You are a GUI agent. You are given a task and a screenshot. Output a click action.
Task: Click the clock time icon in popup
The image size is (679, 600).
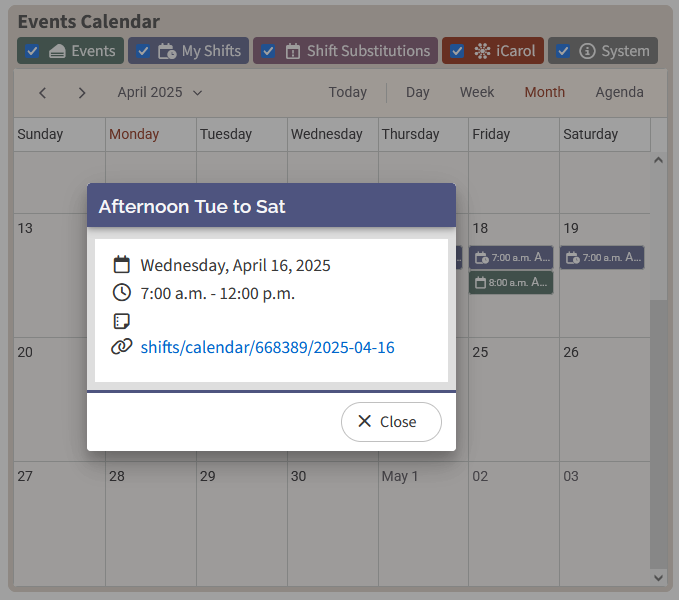[x=122, y=293]
